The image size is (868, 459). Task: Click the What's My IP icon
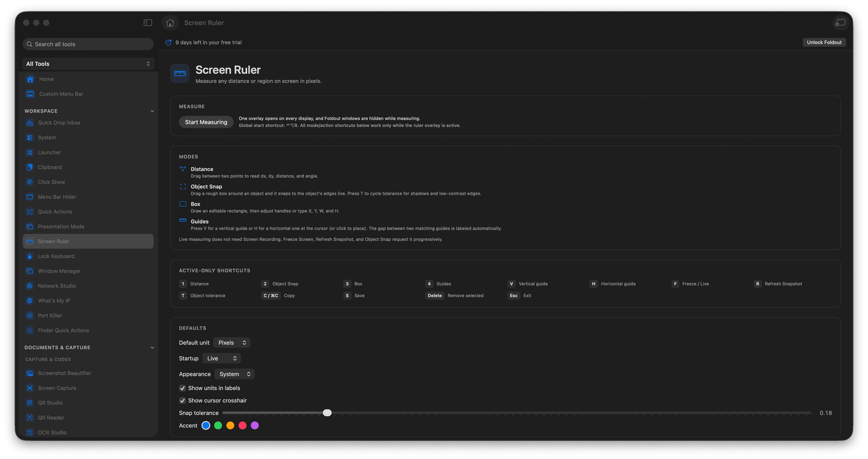coord(30,301)
